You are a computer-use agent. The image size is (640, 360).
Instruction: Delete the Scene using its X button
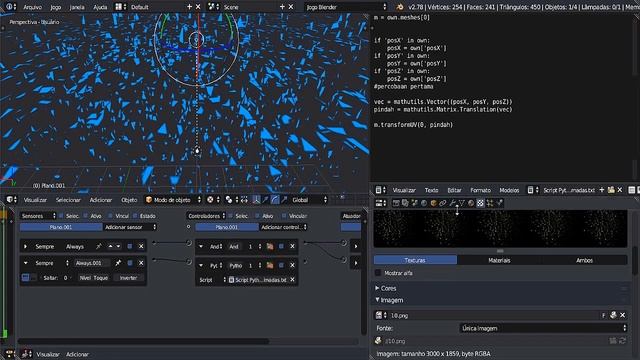click(291, 7)
